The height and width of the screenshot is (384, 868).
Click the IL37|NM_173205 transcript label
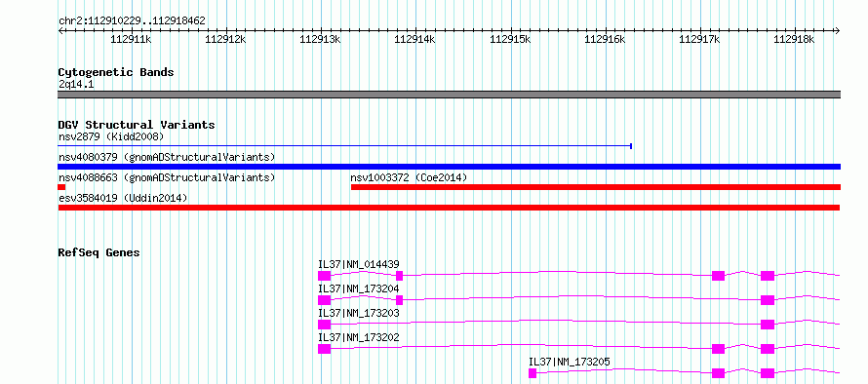point(570,362)
